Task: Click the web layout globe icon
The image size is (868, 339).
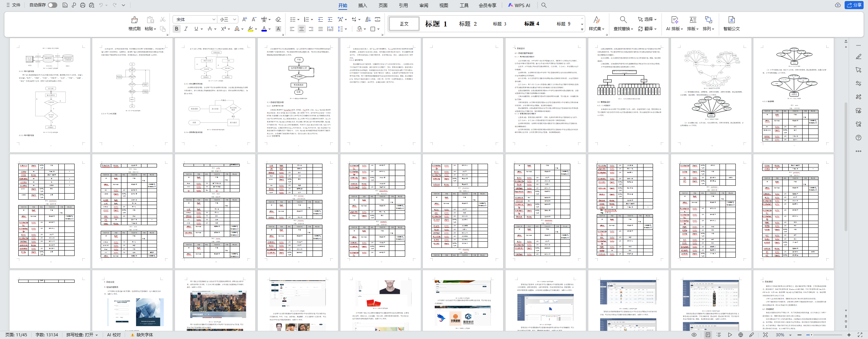Action: click(741, 335)
